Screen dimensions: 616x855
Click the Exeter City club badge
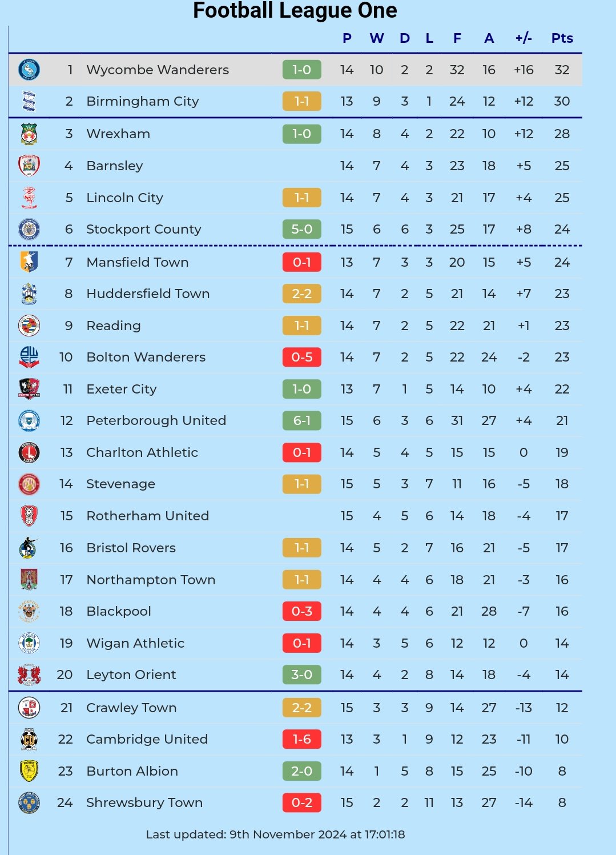point(29,389)
